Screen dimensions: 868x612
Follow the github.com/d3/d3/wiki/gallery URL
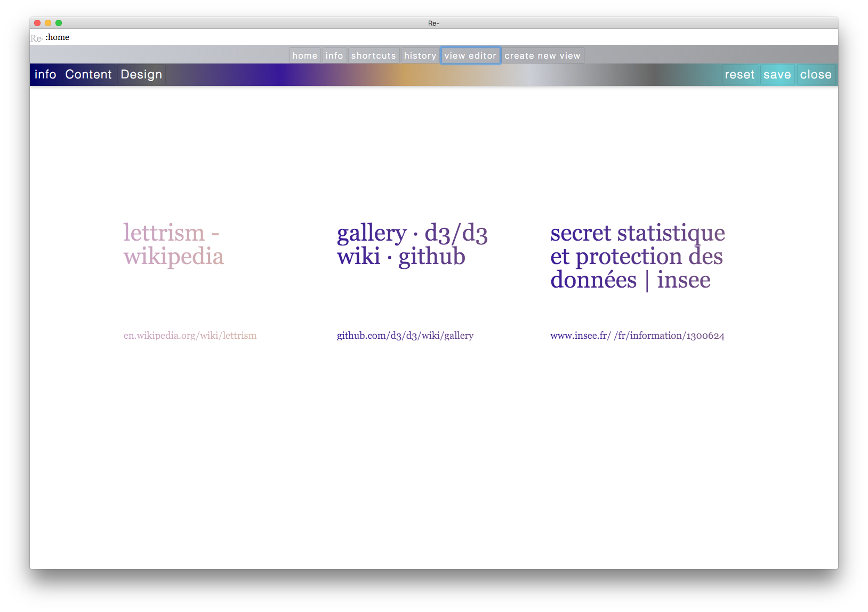(x=405, y=336)
